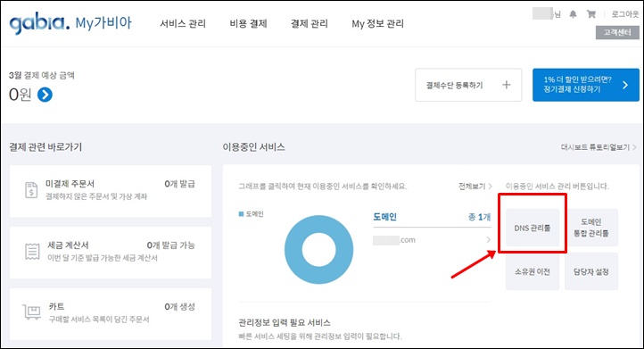Open the DNS 관리툴 button
Image resolution: width=644 pixels, height=349 pixels.
point(533,228)
